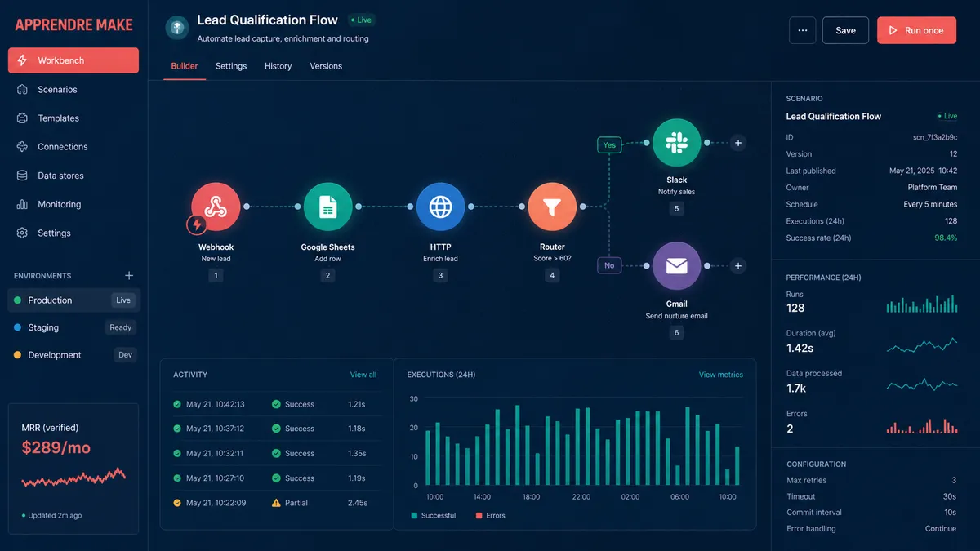Click success check icon for 10:42:13 activity
This screenshot has width=980, height=551.
point(276,404)
